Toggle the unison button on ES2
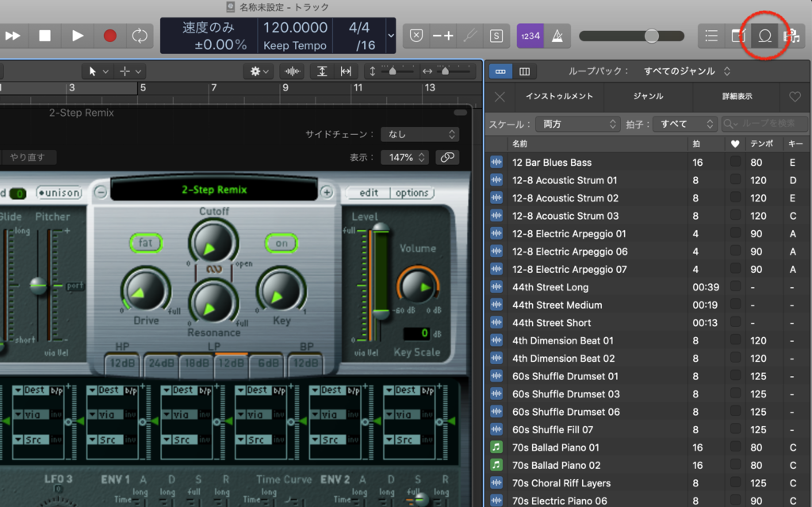 (x=59, y=193)
